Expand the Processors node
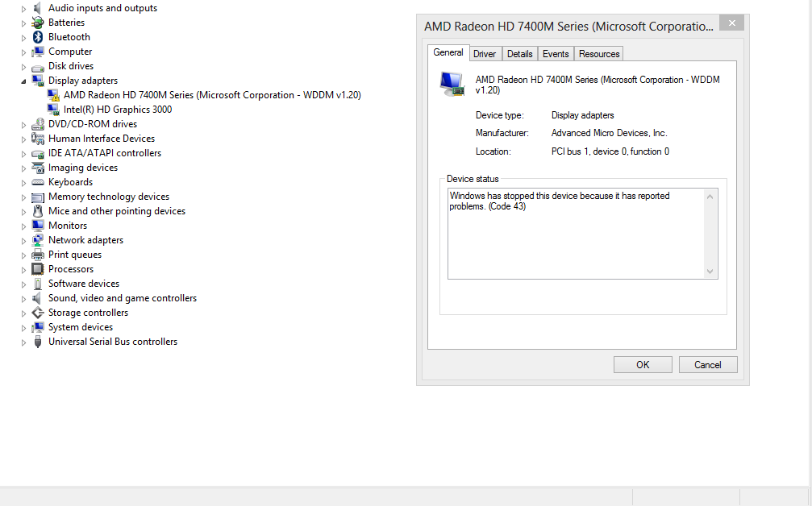The width and height of the screenshot is (812, 506). [23, 270]
